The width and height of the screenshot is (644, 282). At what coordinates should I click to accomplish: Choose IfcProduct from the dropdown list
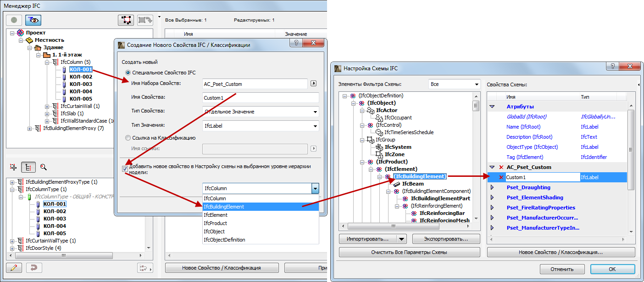(261, 223)
